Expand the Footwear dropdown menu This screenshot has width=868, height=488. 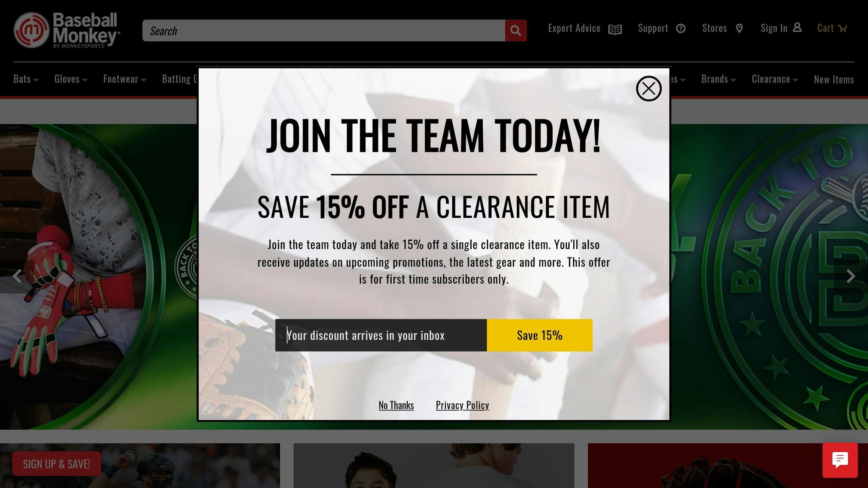pos(125,79)
